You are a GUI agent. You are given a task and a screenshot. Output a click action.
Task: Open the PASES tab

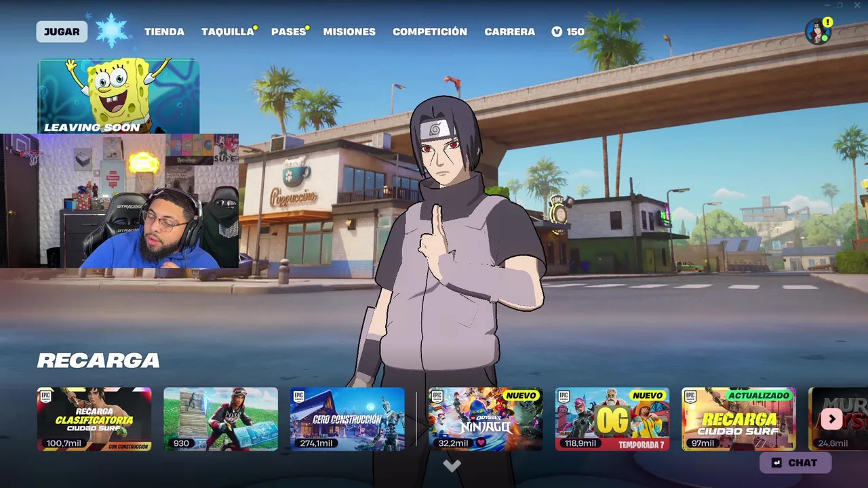(x=288, y=32)
